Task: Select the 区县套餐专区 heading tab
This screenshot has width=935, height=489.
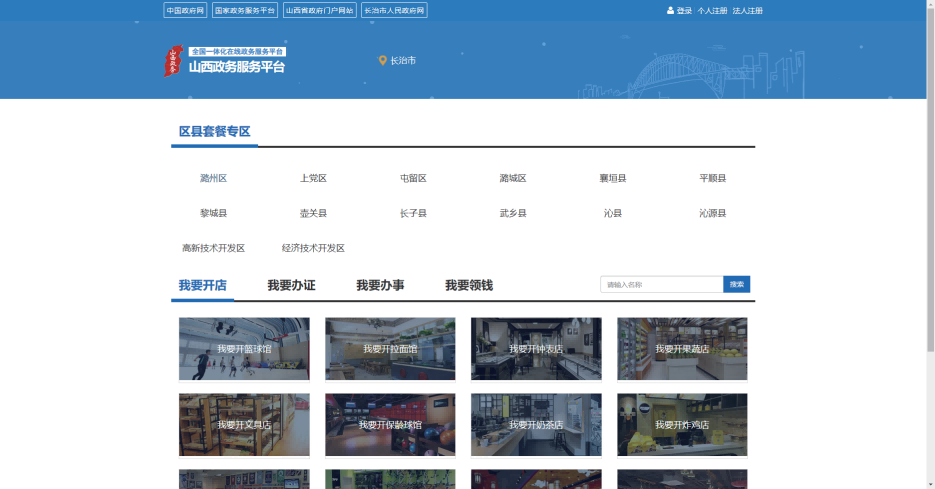Action: pyautogui.click(x=215, y=131)
